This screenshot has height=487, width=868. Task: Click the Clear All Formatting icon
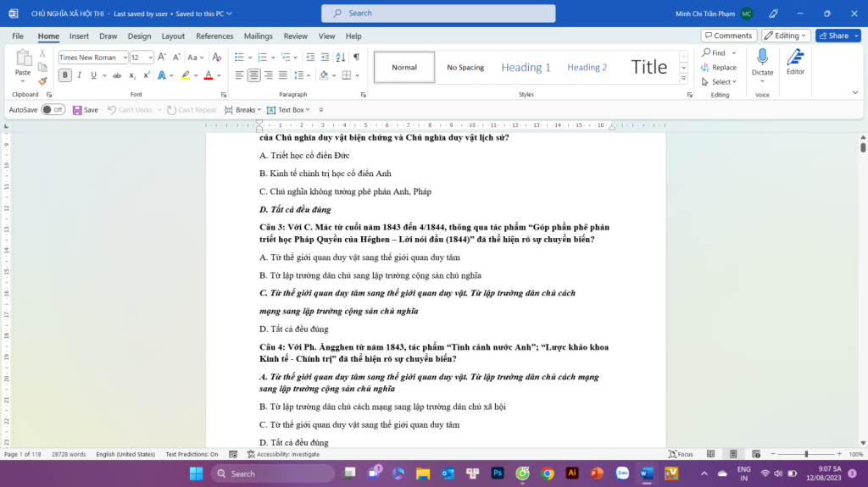point(216,57)
